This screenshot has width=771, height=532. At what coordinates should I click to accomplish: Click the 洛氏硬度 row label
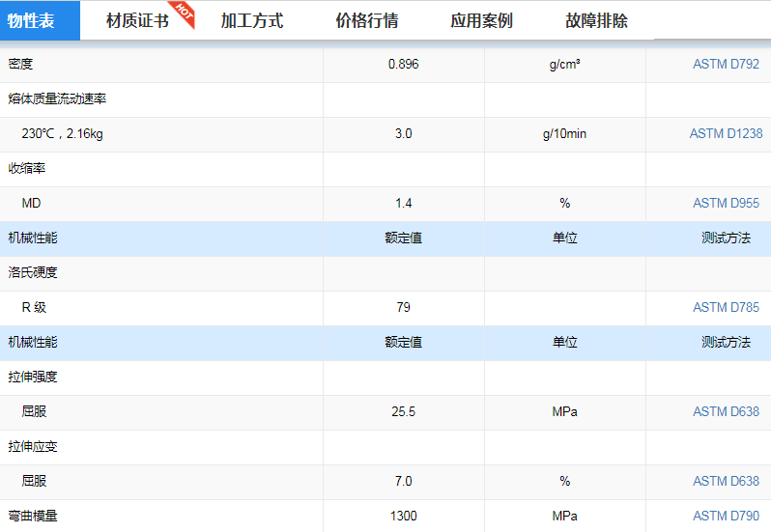pos(33,273)
